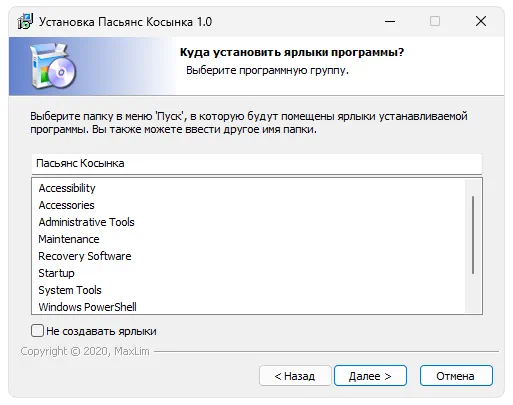Cancel installation with 'Отмена' button
513x405 pixels.
[x=456, y=376]
